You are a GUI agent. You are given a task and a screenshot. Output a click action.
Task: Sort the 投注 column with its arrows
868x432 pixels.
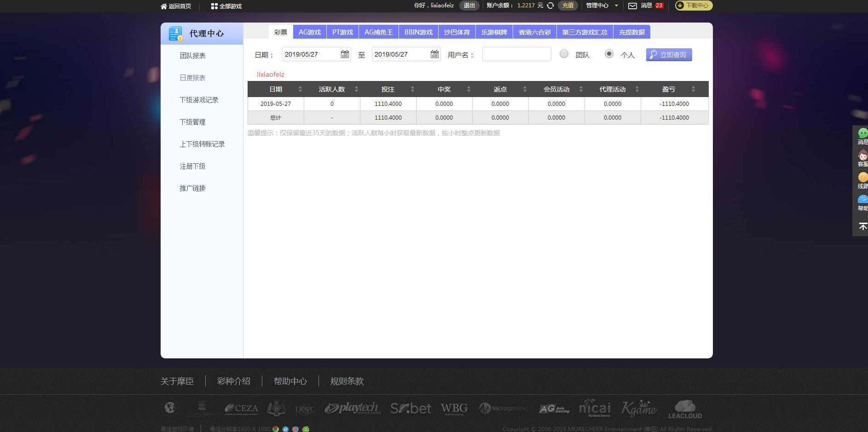pyautogui.click(x=412, y=89)
